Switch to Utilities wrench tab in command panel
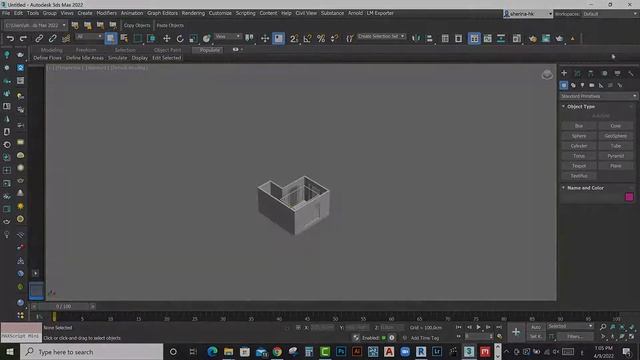This screenshot has height=360, width=640. coord(631,73)
